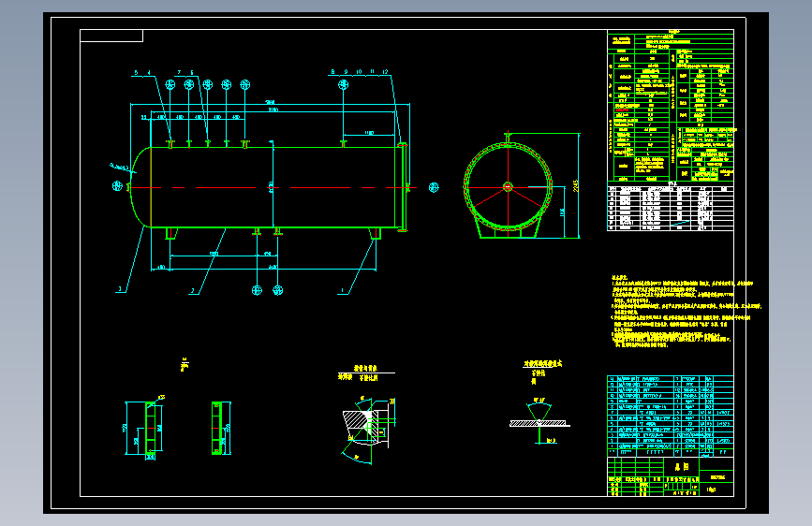
Task: Click the empty revision box at top-left corner
Action: (111, 36)
